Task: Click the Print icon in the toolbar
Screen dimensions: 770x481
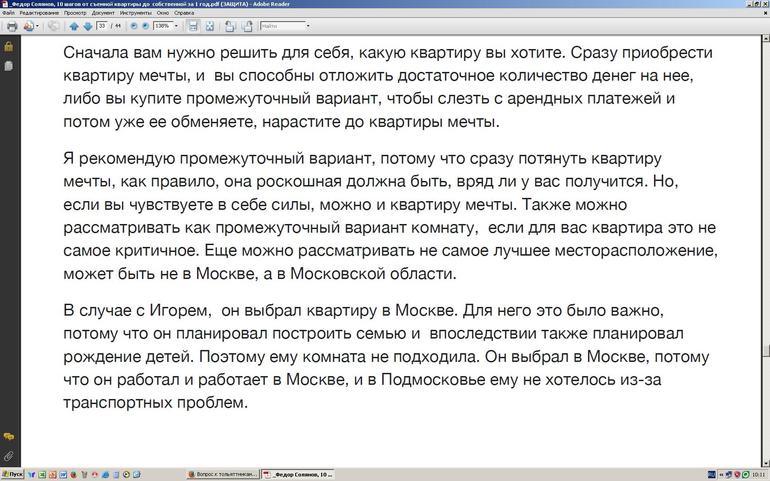Action: [x=12, y=26]
